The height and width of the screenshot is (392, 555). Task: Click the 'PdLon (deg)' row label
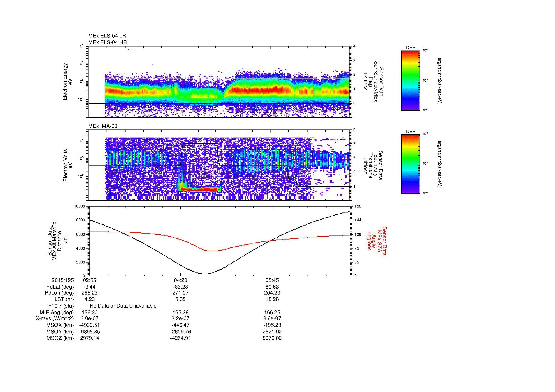(x=59, y=293)
